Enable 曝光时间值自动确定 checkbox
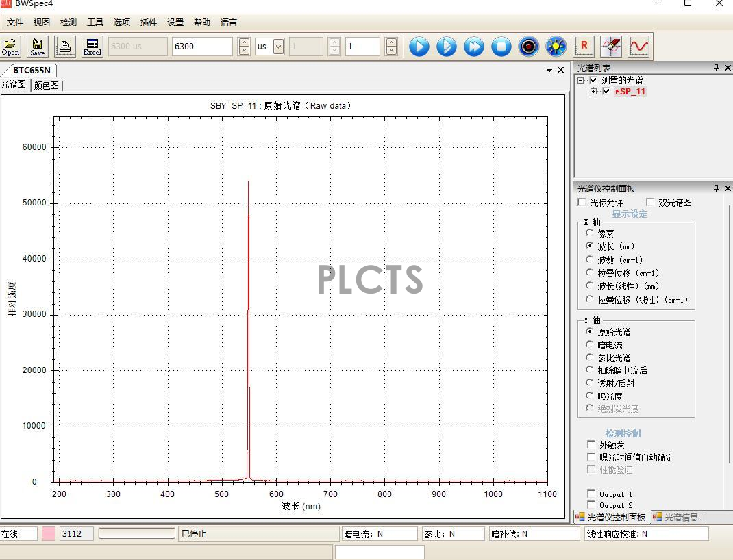Screen dimensions: 733x560 tap(591, 457)
